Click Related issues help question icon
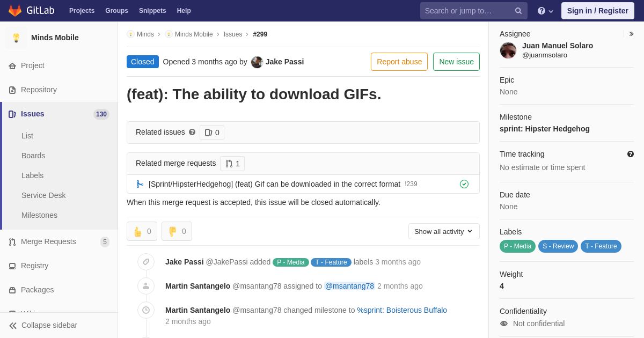Viewport: 644px width, 338px height. click(x=192, y=132)
